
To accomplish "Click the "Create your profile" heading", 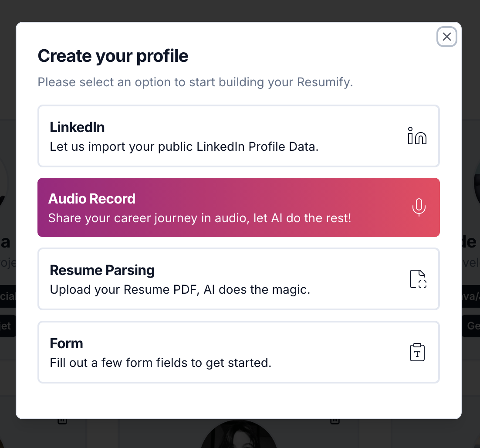I will tap(113, 56).
